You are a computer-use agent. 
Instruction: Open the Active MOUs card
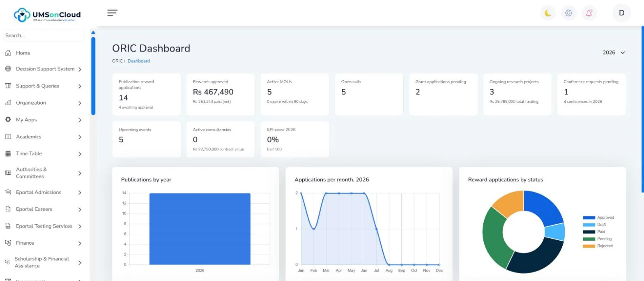click(x=295, y=95)
